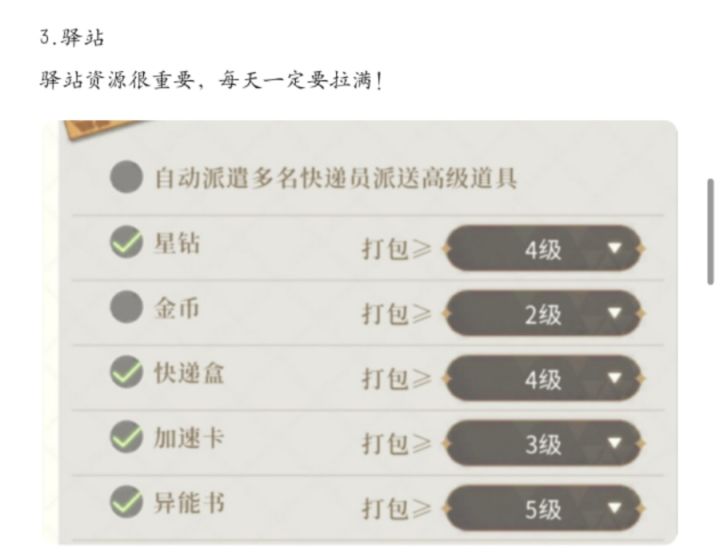This screenshot has width=720, height=555.
Task: Enable the 金币 checkbox
Action: (x=126, y=309)
